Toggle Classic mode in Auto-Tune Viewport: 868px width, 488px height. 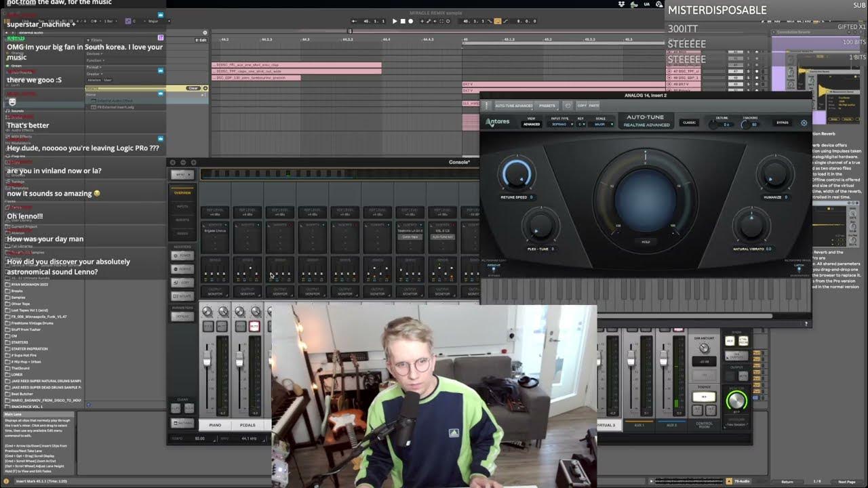click(689, 123)
